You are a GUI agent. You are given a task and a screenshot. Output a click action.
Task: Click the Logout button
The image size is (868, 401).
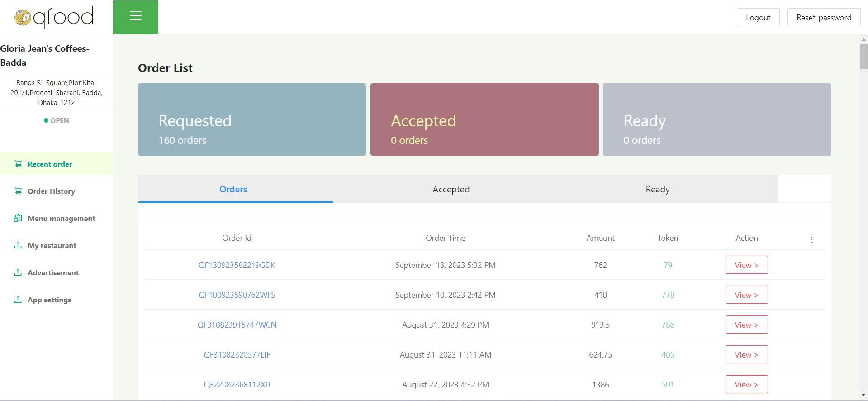tap(758, 18)
